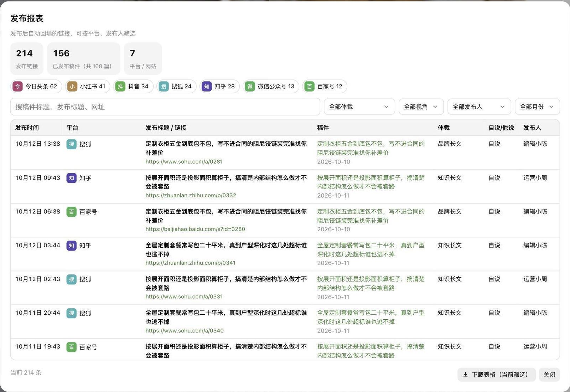
Task: Click 搜狐 icon in 10月12日 02:43 row
Action: [72, 279]
